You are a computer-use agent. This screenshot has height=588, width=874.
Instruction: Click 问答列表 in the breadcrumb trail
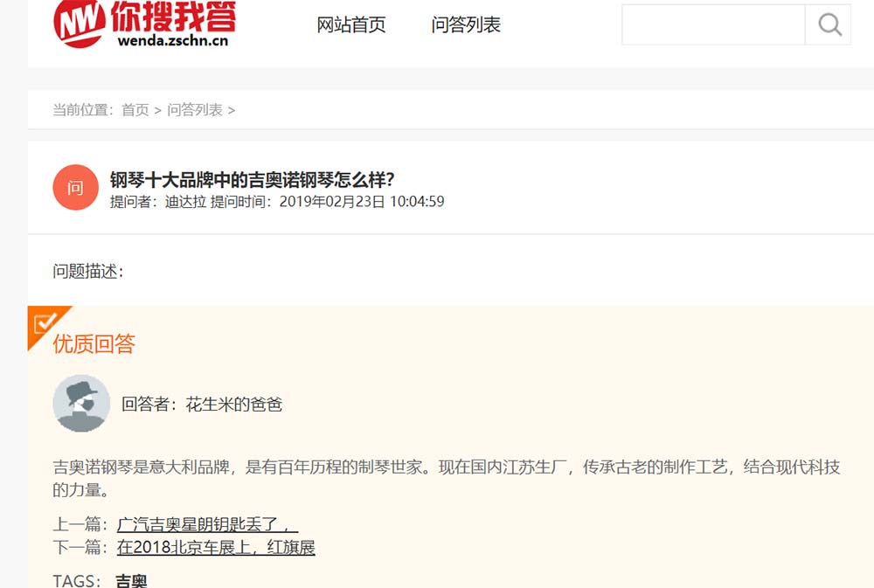coord(194,110)
